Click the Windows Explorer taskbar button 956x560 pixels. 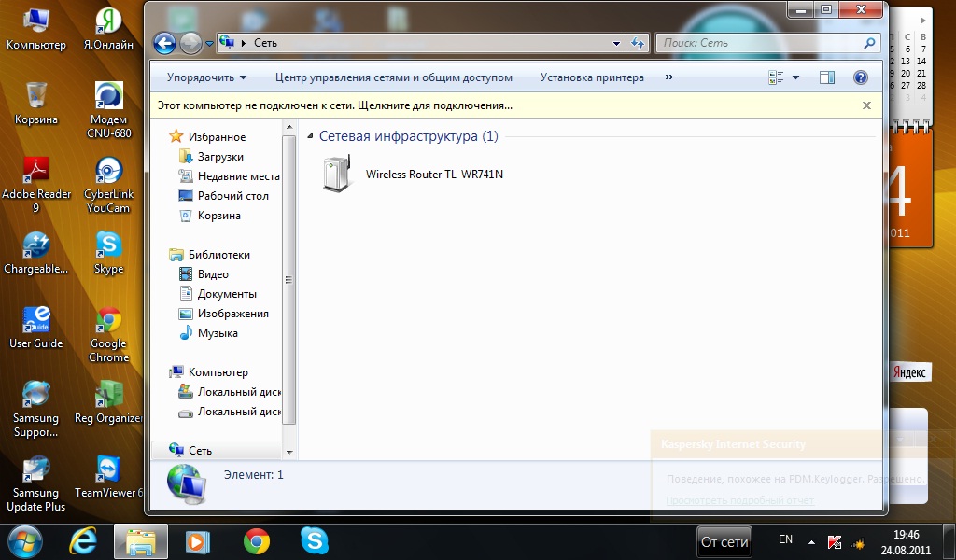[141, 541]
